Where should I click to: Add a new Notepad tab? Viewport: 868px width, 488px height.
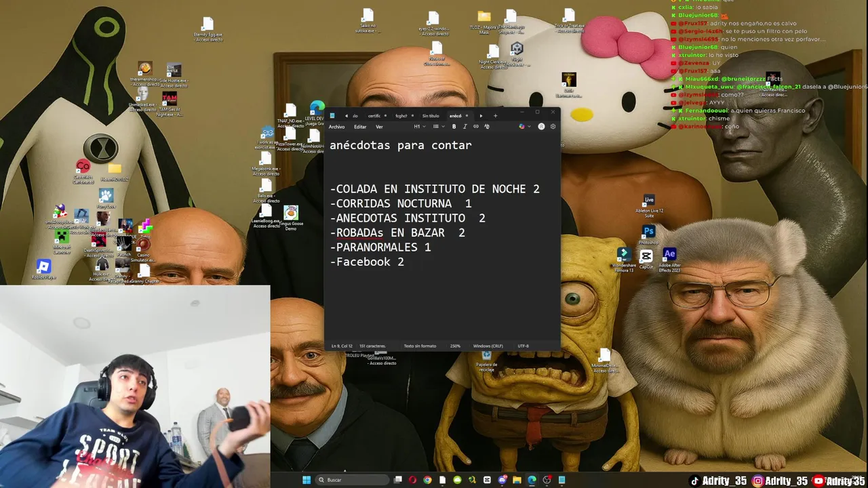coord(496,116)
